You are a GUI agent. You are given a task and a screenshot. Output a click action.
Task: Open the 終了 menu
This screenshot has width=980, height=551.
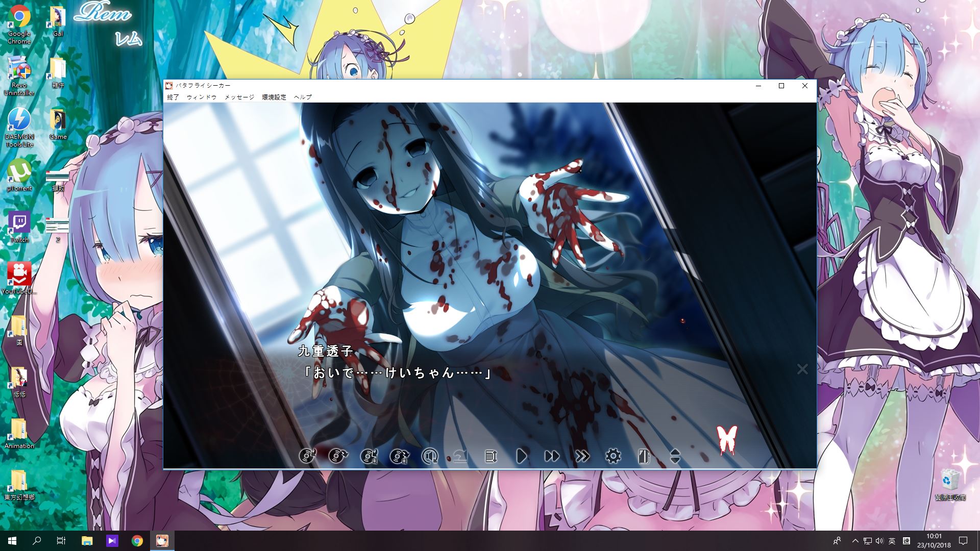(173, 97)
